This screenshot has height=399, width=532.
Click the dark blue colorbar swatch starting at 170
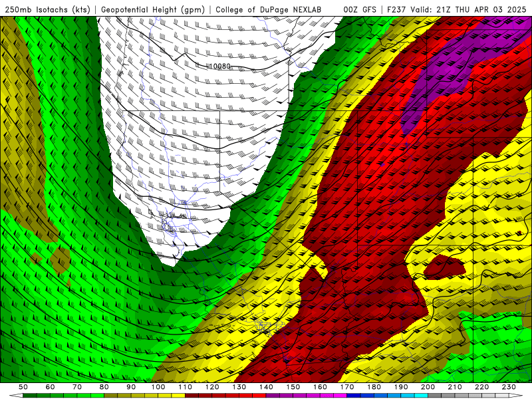tap(354, 395)
